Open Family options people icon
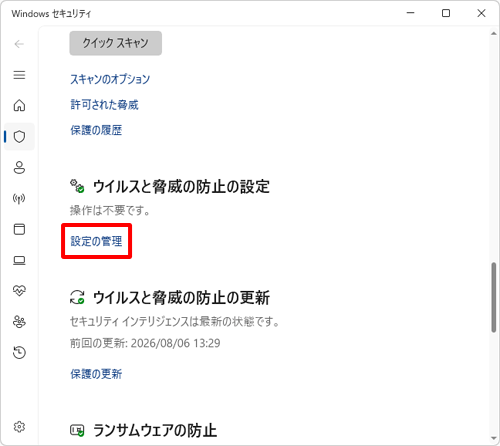Screen dimensions: 500x446 tap(19, 322)
